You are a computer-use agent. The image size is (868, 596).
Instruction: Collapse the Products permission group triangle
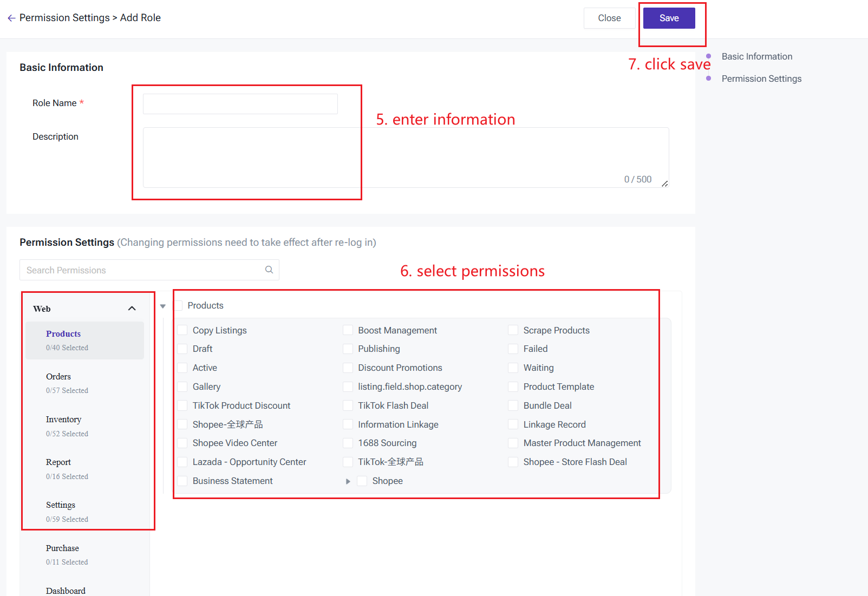(163, 306)
